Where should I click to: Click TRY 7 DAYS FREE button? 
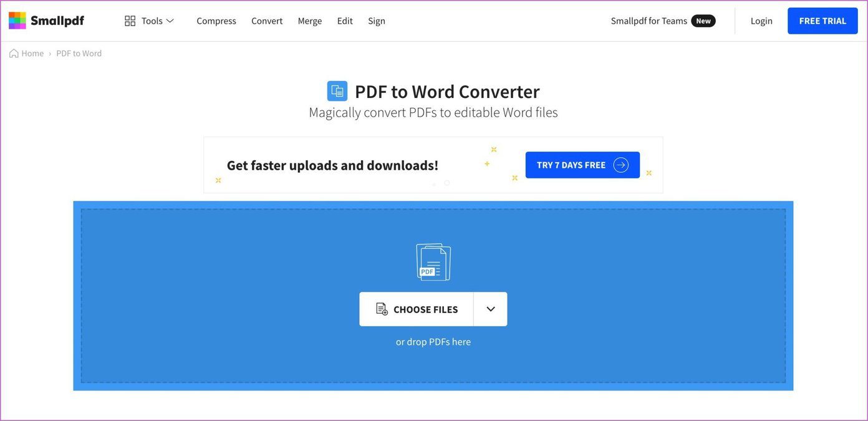click(x=582, y=165)
